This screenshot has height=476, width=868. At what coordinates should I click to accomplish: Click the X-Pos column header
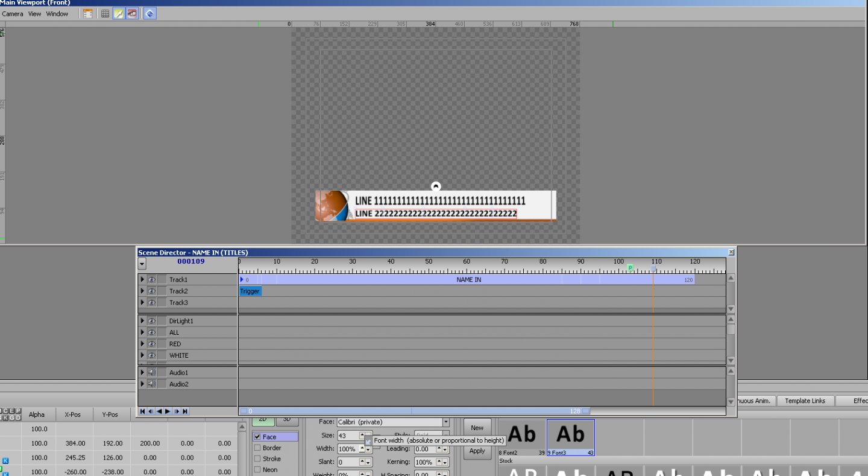(74, 414)
